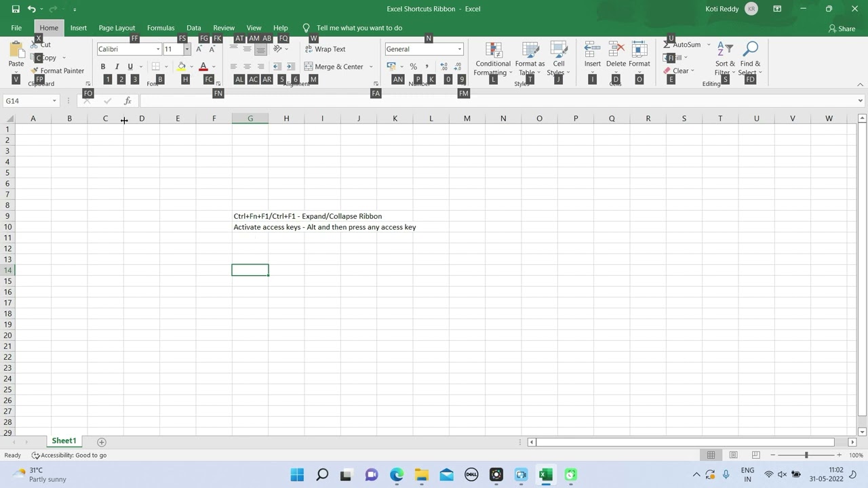The image size is (868, 488).
Task: Toggle Wrap Text
Action: click(325, 49)
